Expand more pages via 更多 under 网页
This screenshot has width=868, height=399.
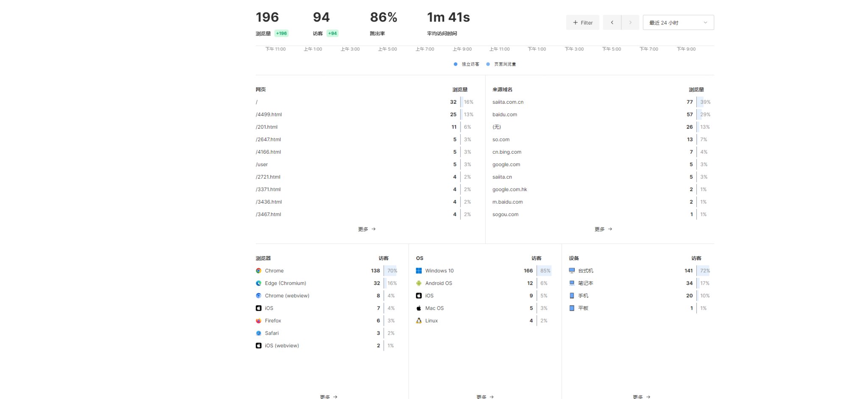click(367, 229)
